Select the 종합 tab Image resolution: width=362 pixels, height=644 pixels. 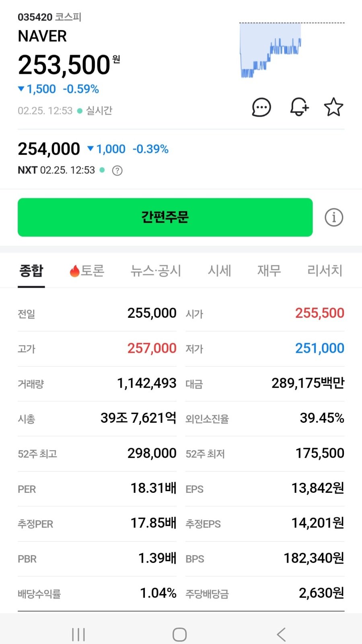pyautogui.click(x=31, y=271)
